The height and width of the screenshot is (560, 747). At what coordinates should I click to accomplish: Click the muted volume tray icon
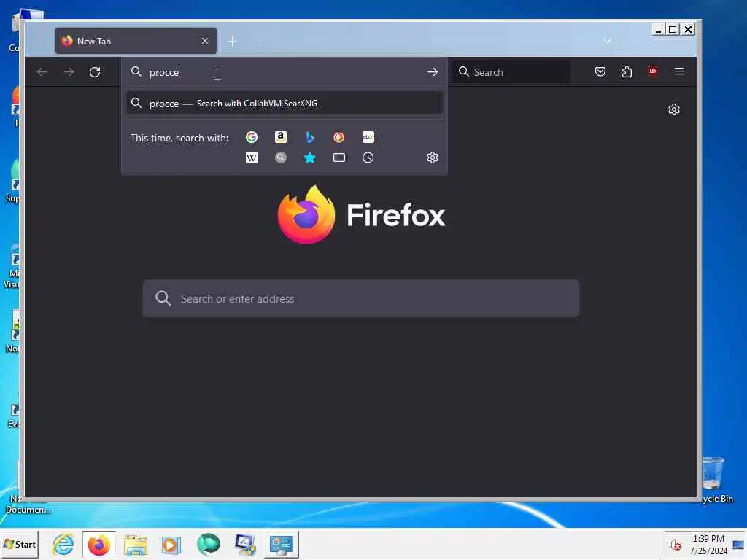click(x=675, y=545)
